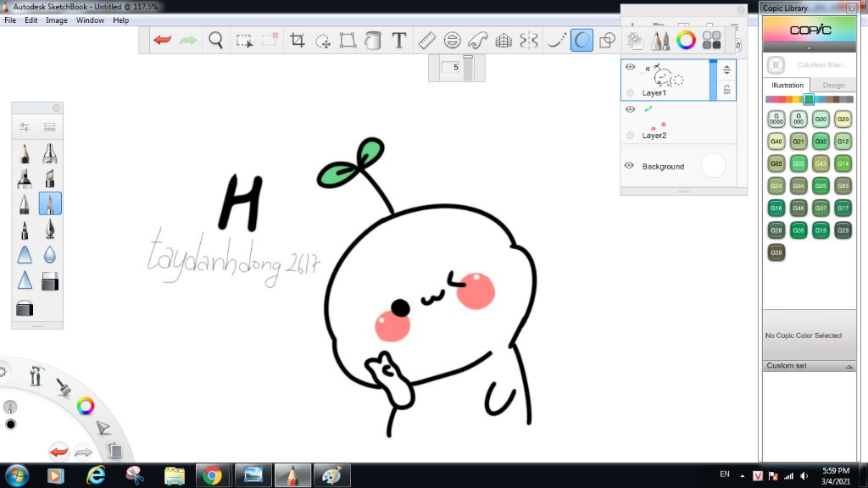Enable the Steady Stroke tool

(x=556, y=41)
